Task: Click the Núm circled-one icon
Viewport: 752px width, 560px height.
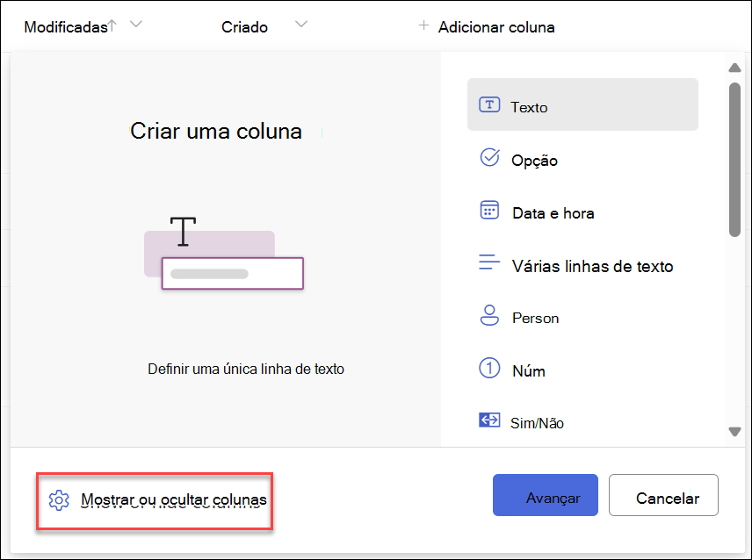Action: pyautogui.click(x=489, y=369)
